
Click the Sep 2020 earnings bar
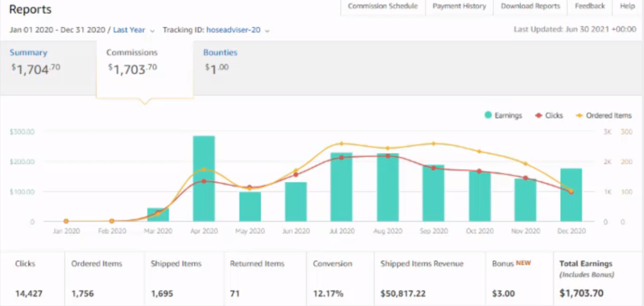(433, 193)
